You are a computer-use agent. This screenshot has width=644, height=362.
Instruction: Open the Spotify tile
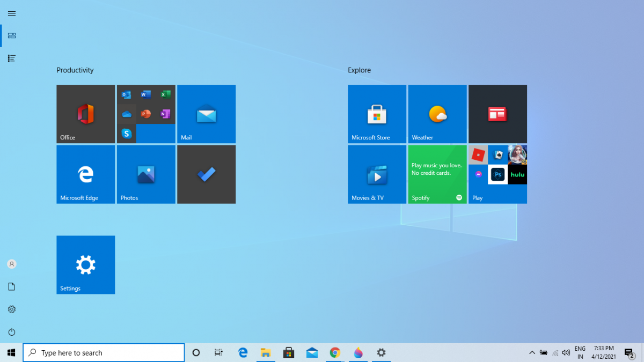pos(437,174)
